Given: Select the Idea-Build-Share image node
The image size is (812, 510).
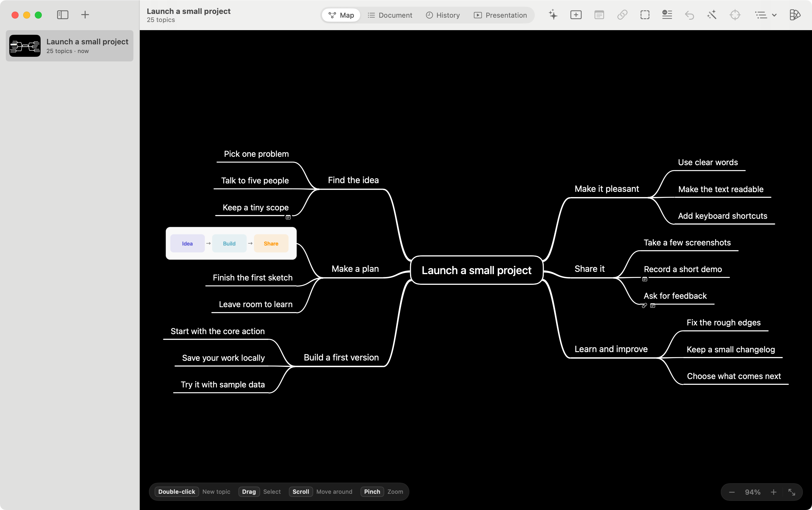Looking at the screenshot, I should click(231, 243).
